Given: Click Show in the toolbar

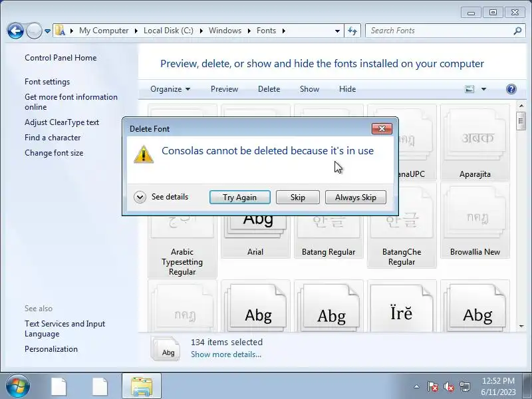Looking at the screenshot, I should point(309,89).
